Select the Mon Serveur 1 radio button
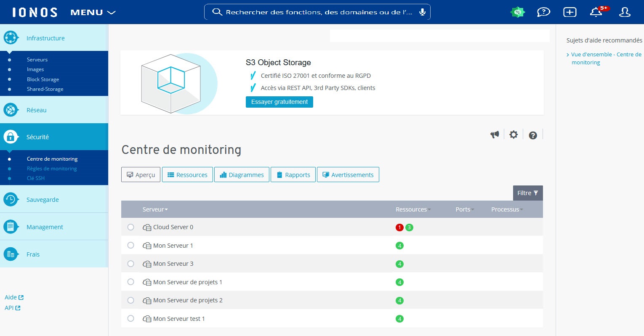This screenshot has height=336, width=644. pyautogui.click(x=130, y=245)
